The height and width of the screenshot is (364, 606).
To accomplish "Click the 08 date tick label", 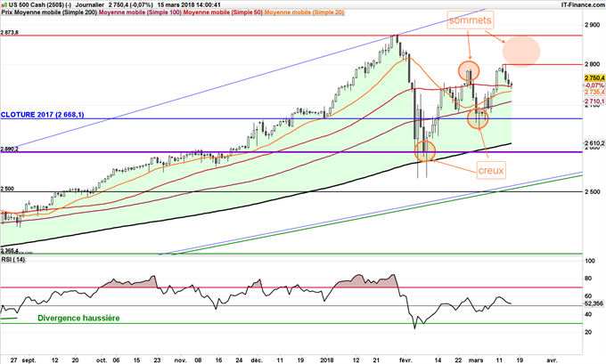I will point(197,360).
